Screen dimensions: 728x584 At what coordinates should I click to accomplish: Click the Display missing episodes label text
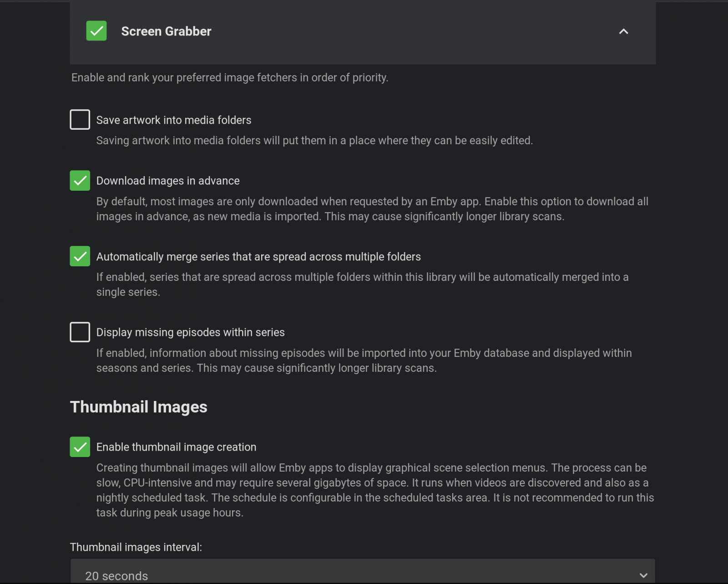click(x=190, y=332)
